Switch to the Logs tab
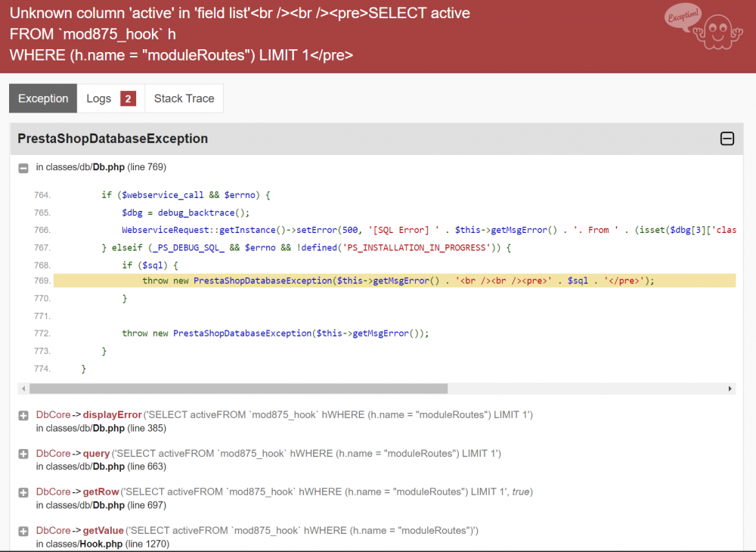This screenshot has height=552, width=756. pos(99,98)
